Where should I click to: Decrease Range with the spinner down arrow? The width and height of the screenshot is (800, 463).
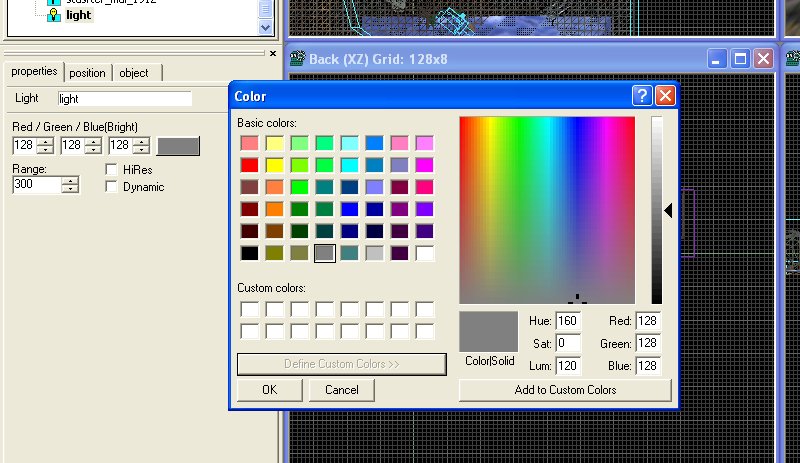[70, 188]
